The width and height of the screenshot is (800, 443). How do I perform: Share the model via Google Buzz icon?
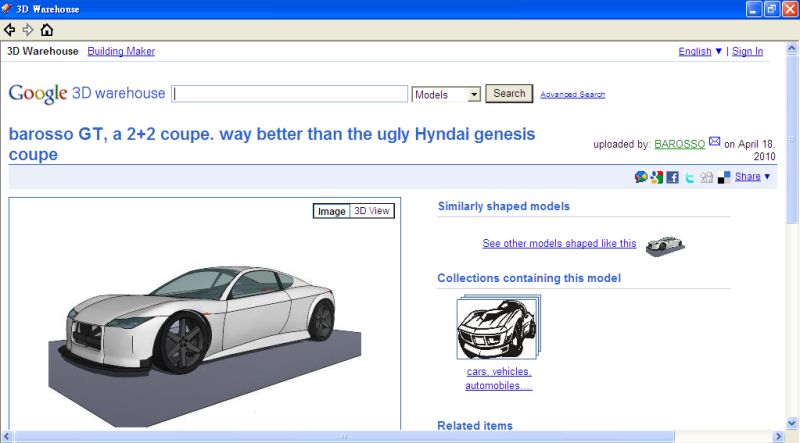click(x=641, y=177)
